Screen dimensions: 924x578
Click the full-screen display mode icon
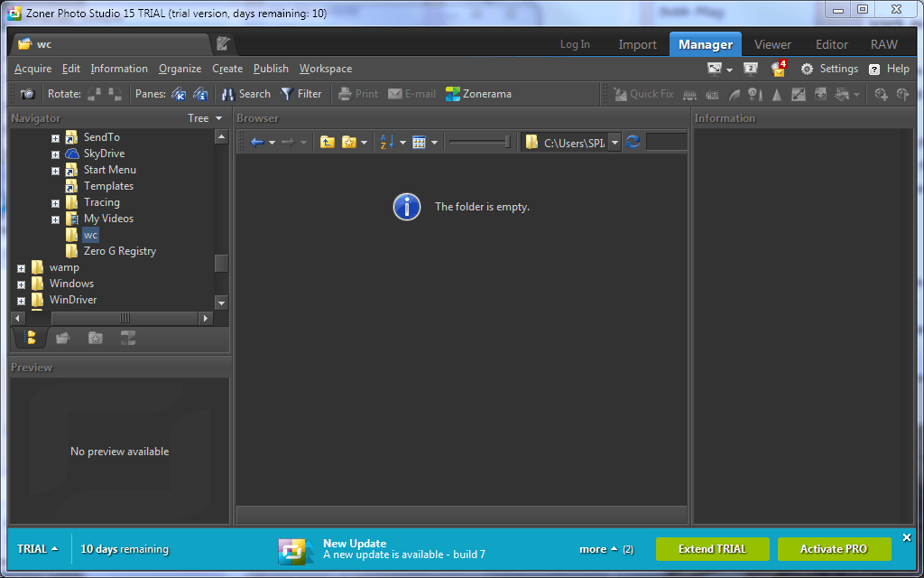click(715, 69)
